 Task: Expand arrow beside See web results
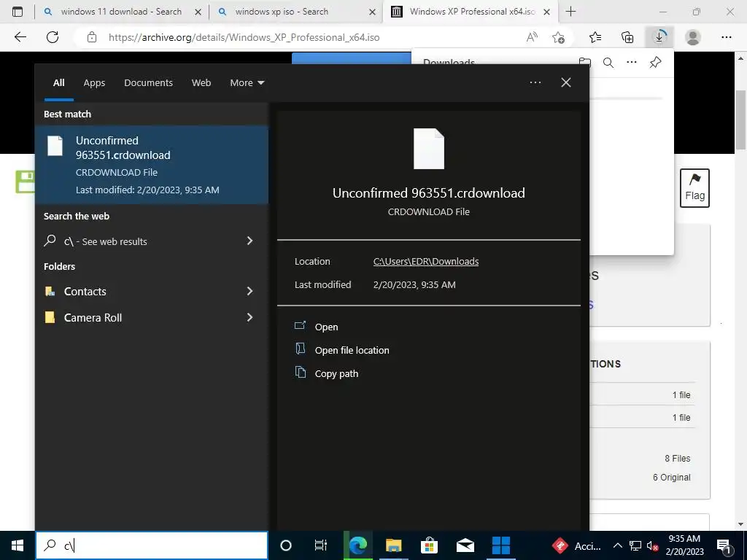pyautogui.click(x=249, y=241)
